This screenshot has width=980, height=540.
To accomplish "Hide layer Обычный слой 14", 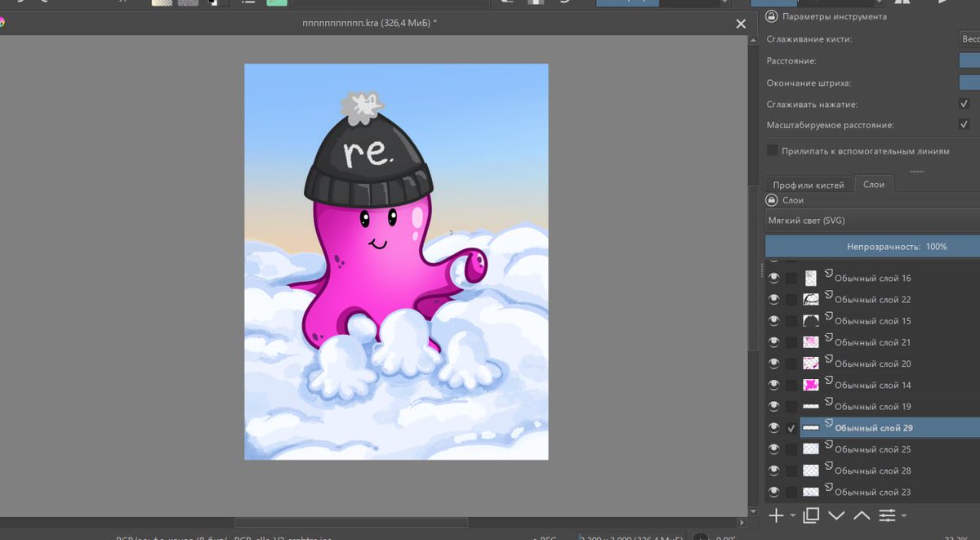I will pos(773,384).
